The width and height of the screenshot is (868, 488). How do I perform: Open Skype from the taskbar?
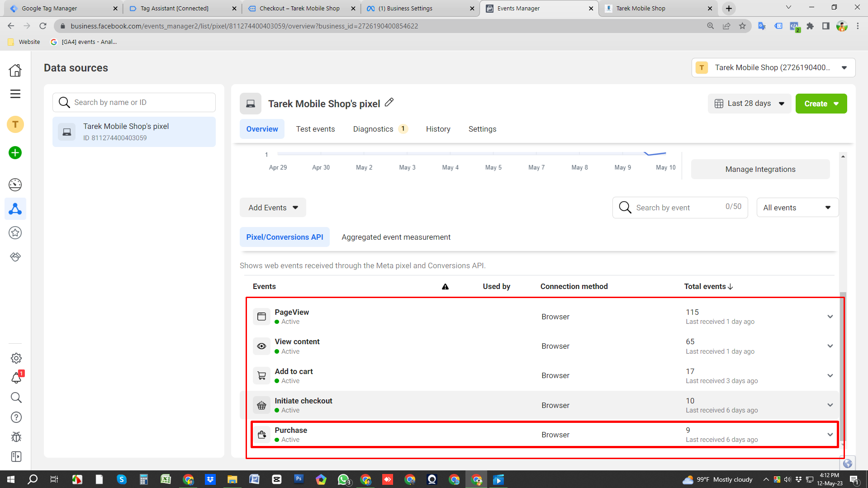122,479
